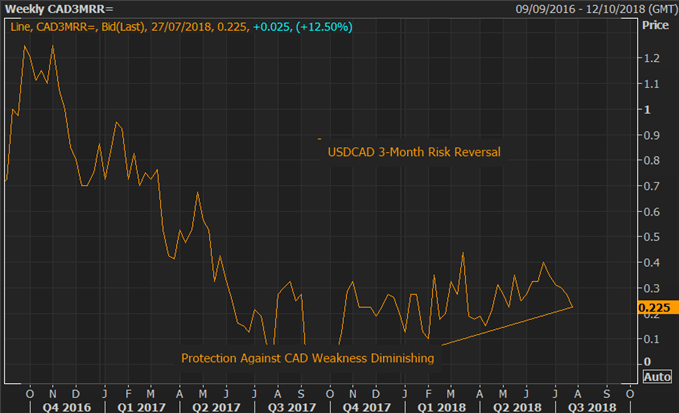Click the Q2 2018 quarter label

(517, 407)
